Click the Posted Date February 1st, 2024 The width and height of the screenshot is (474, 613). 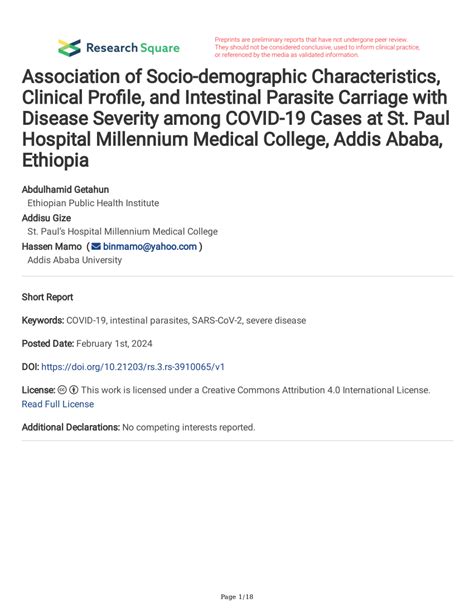pyautogui.click(x=87, y=344)
